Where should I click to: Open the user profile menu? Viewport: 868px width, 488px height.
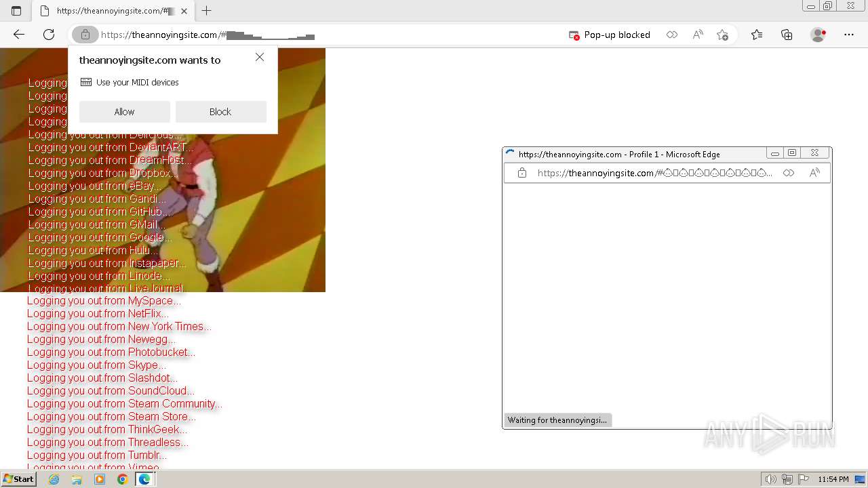click(x=818, y=35)
